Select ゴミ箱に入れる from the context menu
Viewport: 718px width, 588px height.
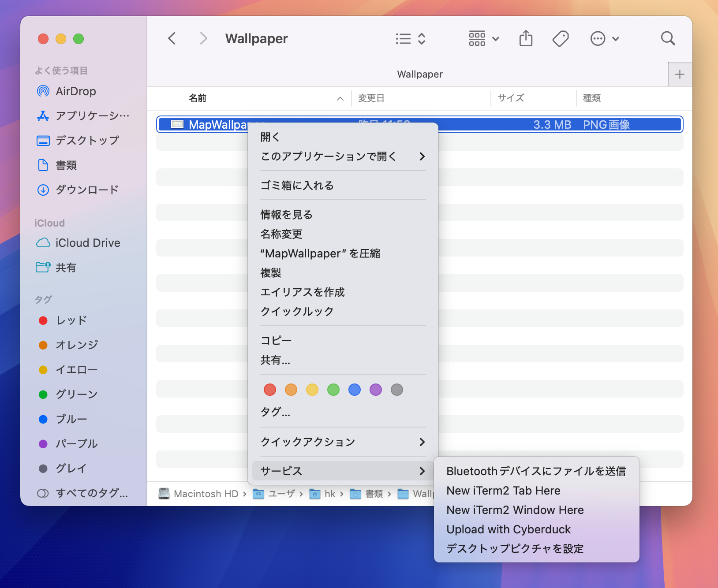click(297, 185)
